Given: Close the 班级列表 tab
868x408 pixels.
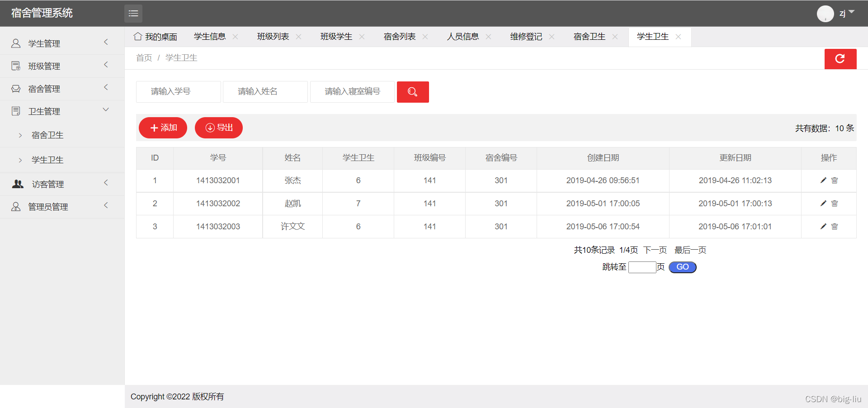Looking at the screenshot, I should (x=299, y=37).
